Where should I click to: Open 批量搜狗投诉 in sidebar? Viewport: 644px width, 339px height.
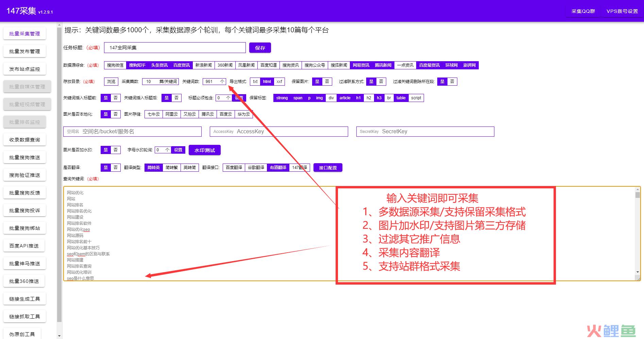tap(24, 210)
